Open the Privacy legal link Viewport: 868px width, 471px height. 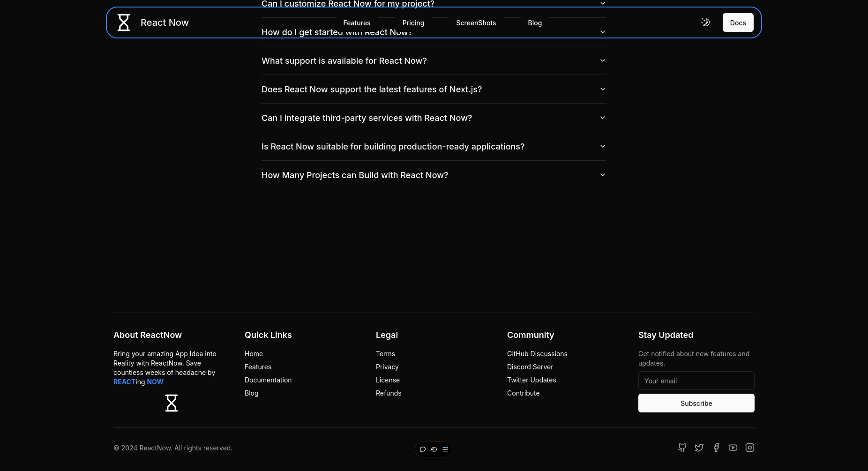(387, 367)
